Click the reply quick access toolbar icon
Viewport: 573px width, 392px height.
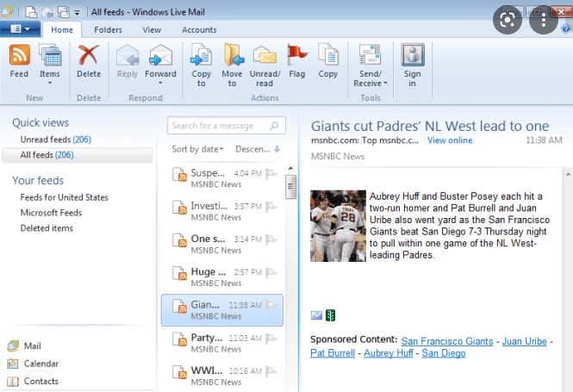click(47, 12)
